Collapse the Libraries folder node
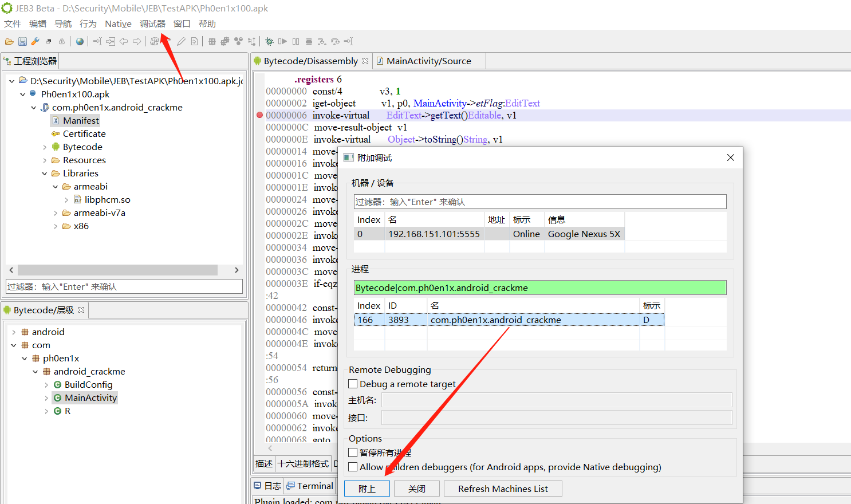 pos(45,174)
